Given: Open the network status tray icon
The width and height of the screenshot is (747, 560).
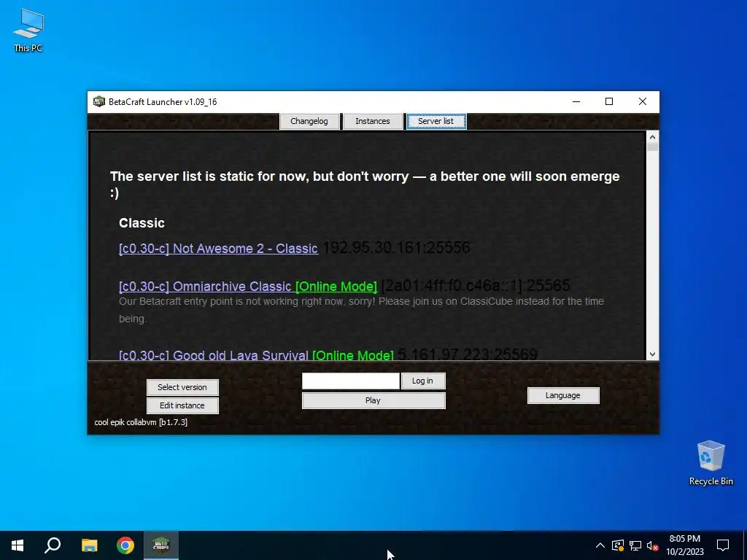Looking at the screenshot, I should pyautogui.click(x=635, y=545).
